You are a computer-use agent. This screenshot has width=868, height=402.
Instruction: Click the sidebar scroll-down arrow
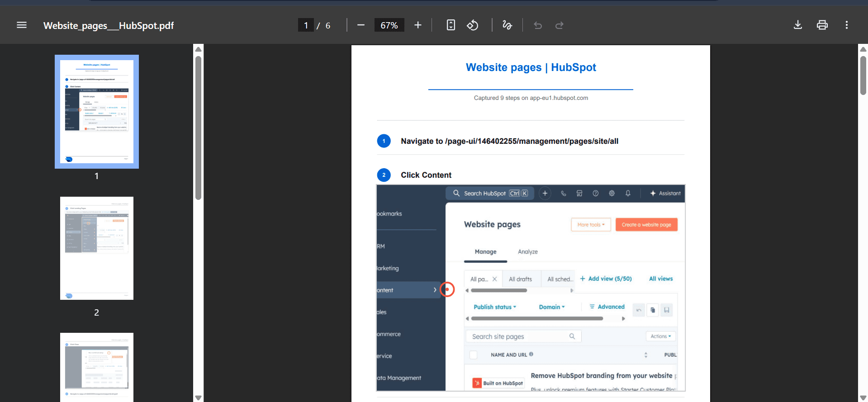198,398
